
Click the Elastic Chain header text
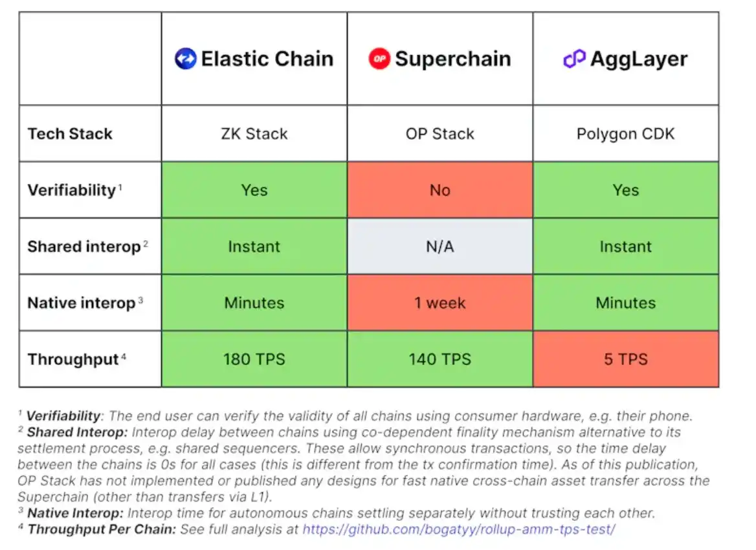click(x=267, y=59)
